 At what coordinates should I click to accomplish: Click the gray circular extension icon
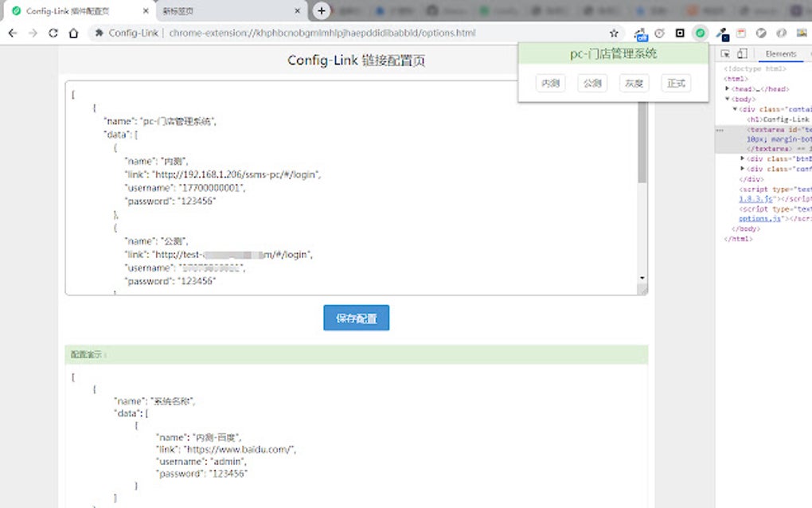click(761, 33)
